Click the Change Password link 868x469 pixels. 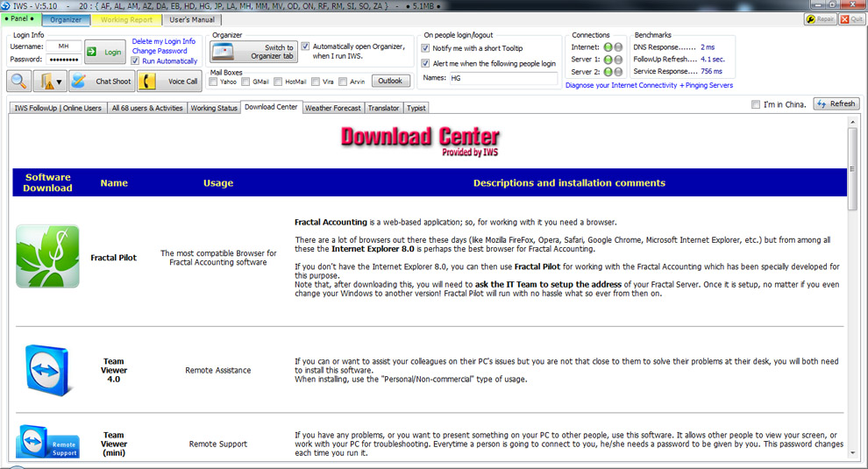point(160,50)
